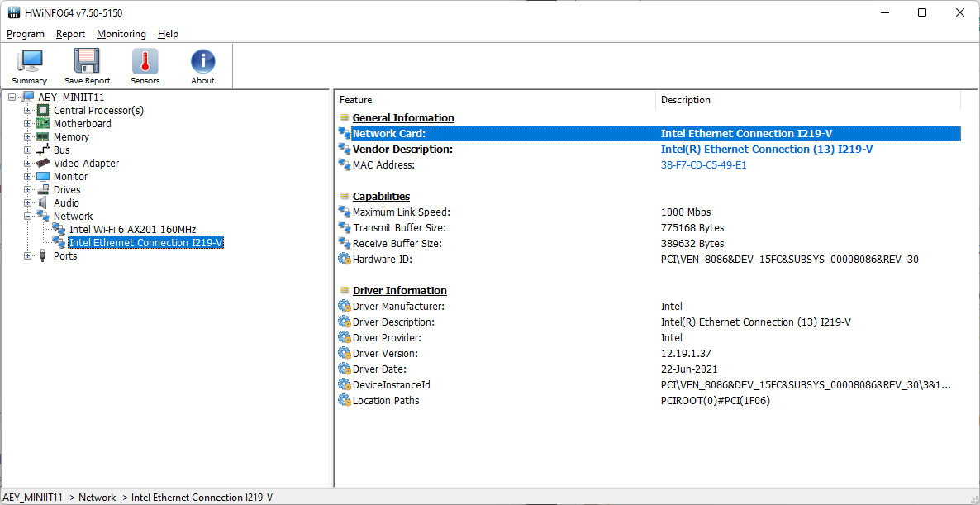The image size is (980, 505).
Task: Expand the Bus node
Action: tap(27, 150)
